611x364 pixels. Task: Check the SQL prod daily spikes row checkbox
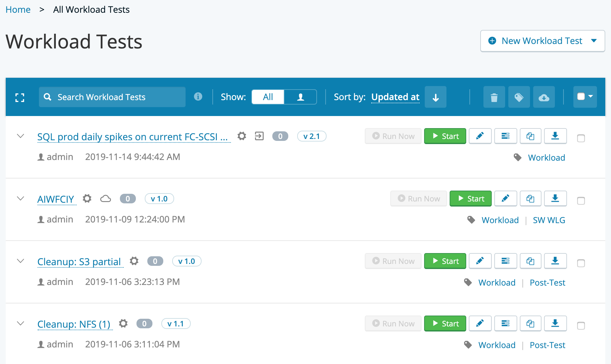pyautogui.click(x=581, y=138)
